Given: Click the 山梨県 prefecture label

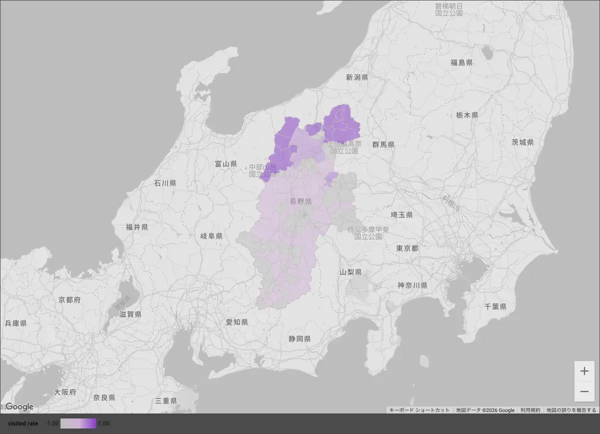Looking at the screenshot, I should tap(351, 272).
